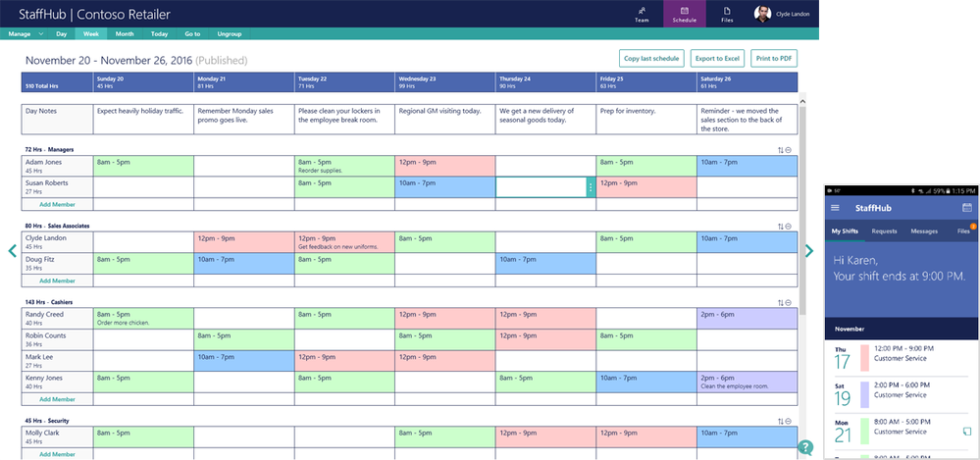The width and height of the screenshot is (980, 460).
Task: Click note icon on mobile Mon 21 shift
Action: (966, 432)
